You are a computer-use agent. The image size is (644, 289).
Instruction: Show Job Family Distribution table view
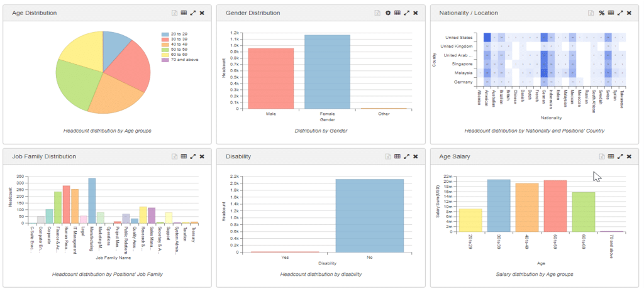tap(184, 156)
